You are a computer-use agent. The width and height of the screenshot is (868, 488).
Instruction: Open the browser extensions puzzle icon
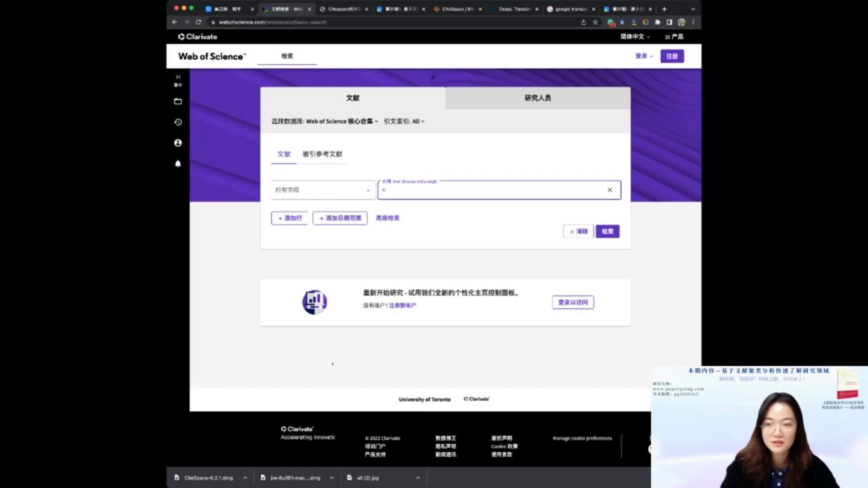click(657, 22)
